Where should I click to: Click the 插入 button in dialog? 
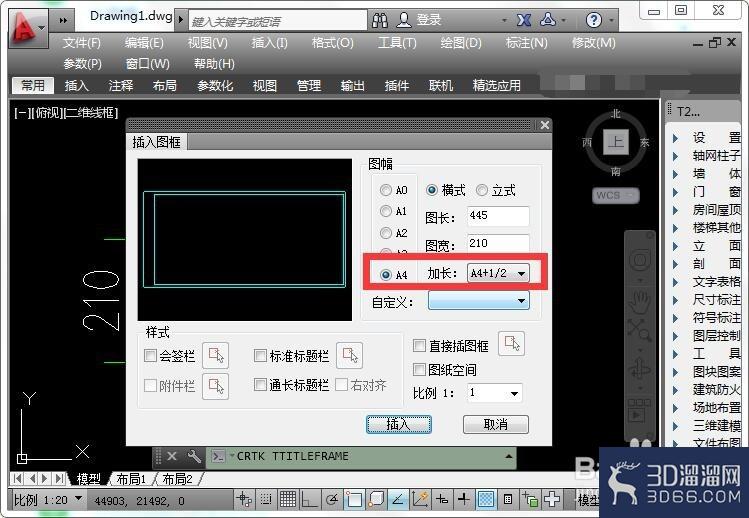pyautogui.click(x=399, y=424)
